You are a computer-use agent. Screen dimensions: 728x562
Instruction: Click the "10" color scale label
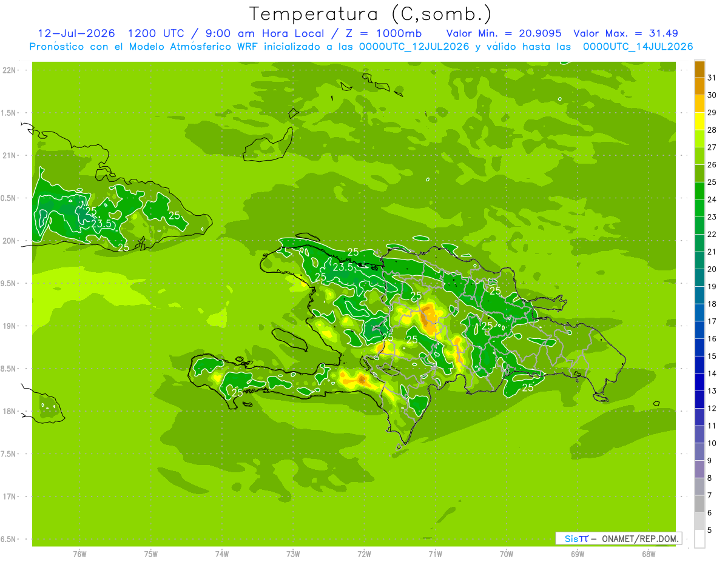[712, 443]
